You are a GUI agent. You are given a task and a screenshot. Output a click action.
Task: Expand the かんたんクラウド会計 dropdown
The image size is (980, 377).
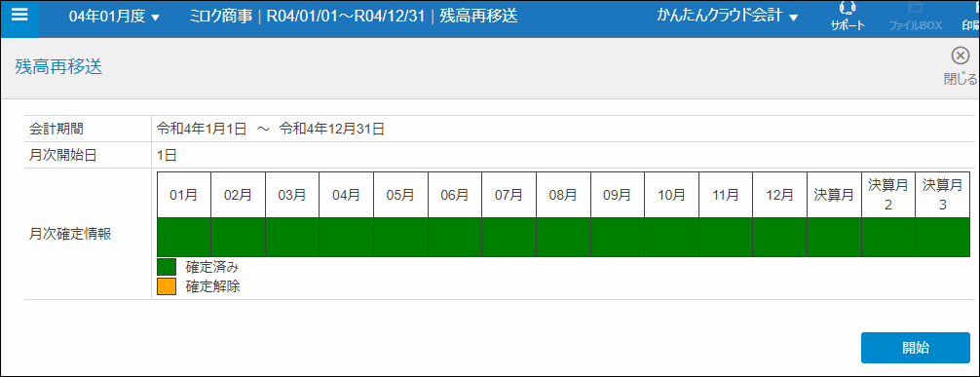[x=728, y=17]
